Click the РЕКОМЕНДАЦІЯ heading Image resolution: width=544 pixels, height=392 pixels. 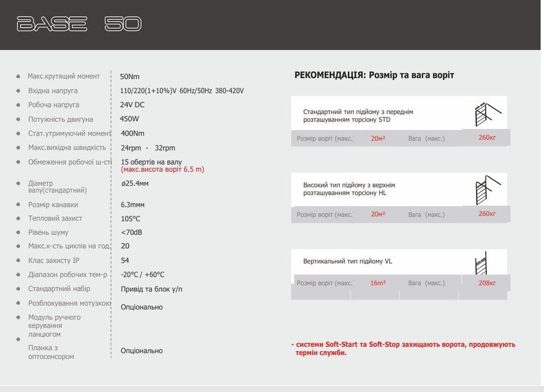[x=374, y=75]
